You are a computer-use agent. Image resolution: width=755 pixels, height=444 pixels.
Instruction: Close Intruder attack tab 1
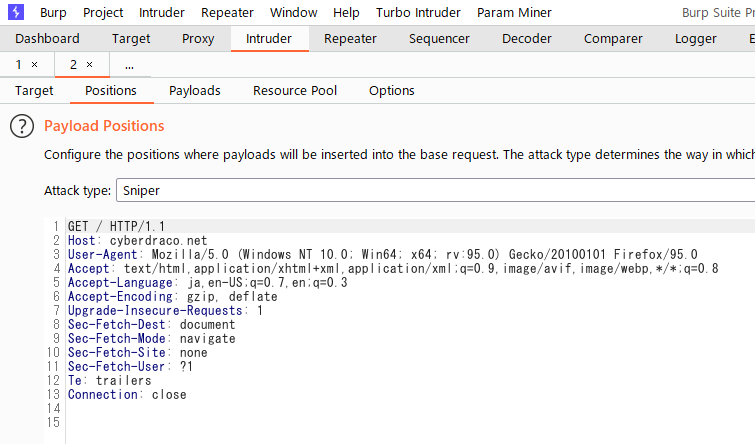point(35,64)
